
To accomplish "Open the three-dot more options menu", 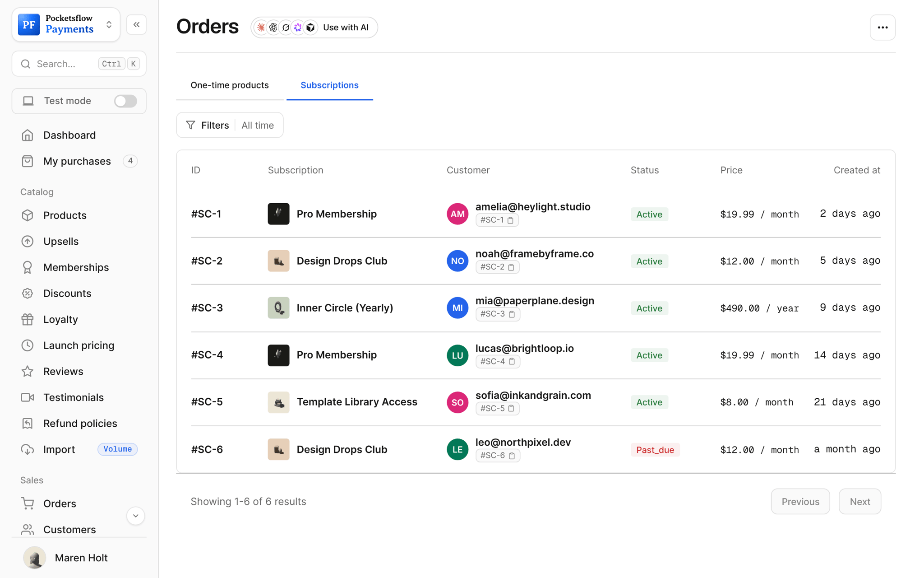I will [882, 28].
